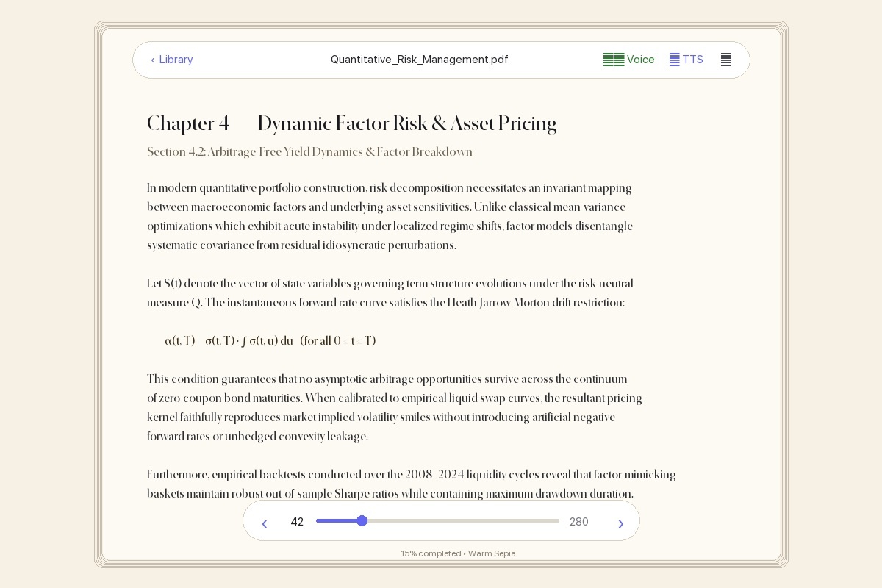This screenshot has width=882, height=588.
Task: Open the stacked-lines menu icon in the top bar
Action: coord(725,60)
